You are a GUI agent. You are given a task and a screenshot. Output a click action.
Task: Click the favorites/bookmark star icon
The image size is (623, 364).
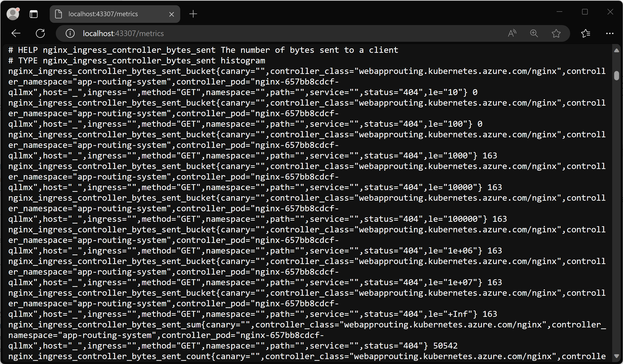pyautogui.click(x=555, y=34)
